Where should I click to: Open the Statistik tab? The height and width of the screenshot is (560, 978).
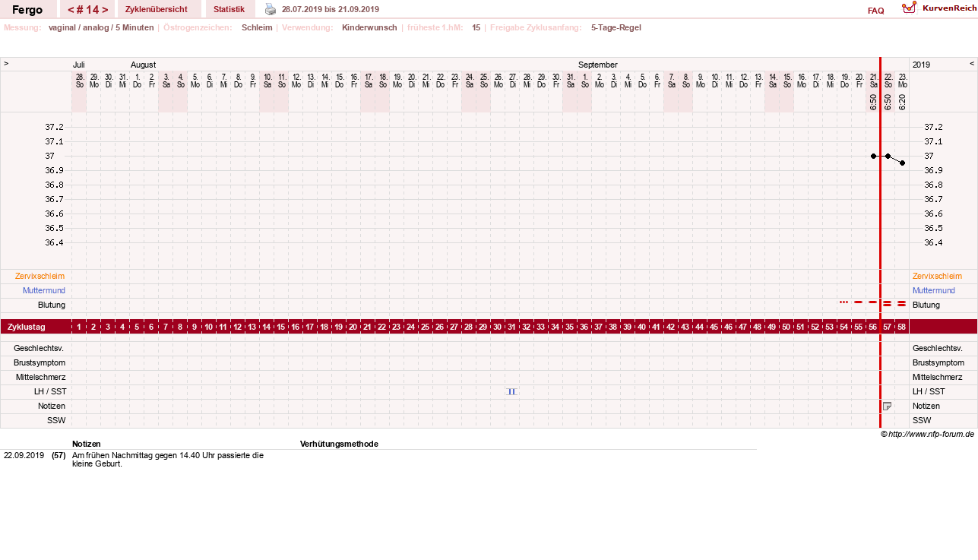[229, 9]
